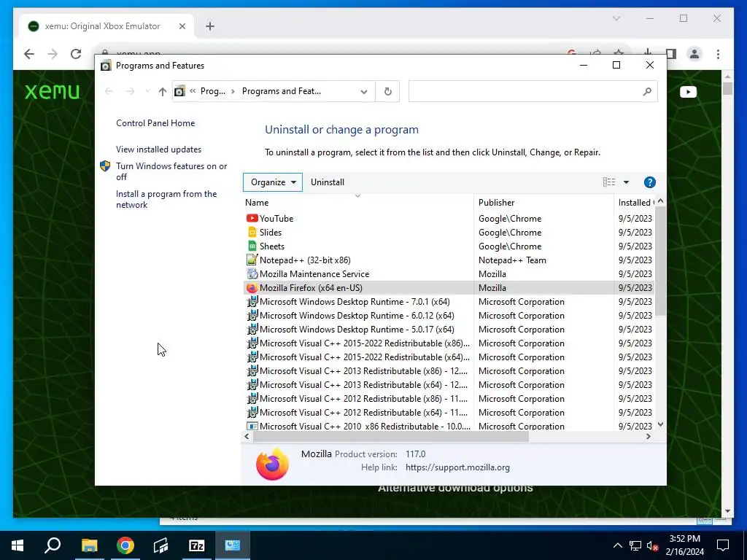The image size is (747, 560).
Task: Click the Mozilla Maintenance Service icon
Action: (252, 273)
